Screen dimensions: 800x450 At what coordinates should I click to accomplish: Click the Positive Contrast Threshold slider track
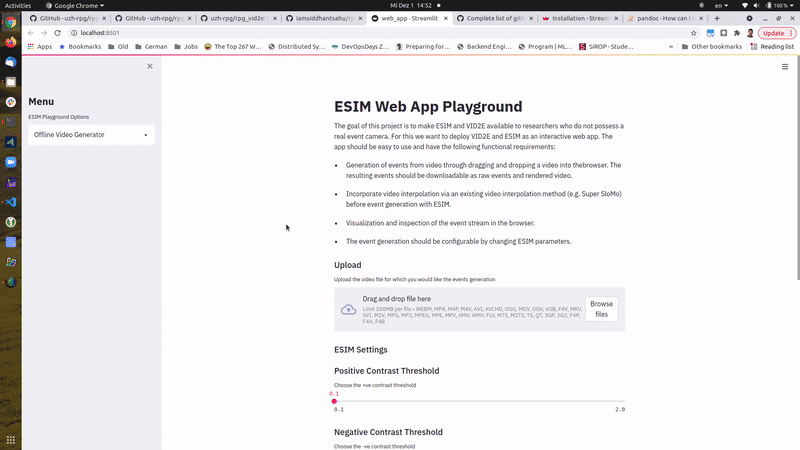click(x=480, y=402)
